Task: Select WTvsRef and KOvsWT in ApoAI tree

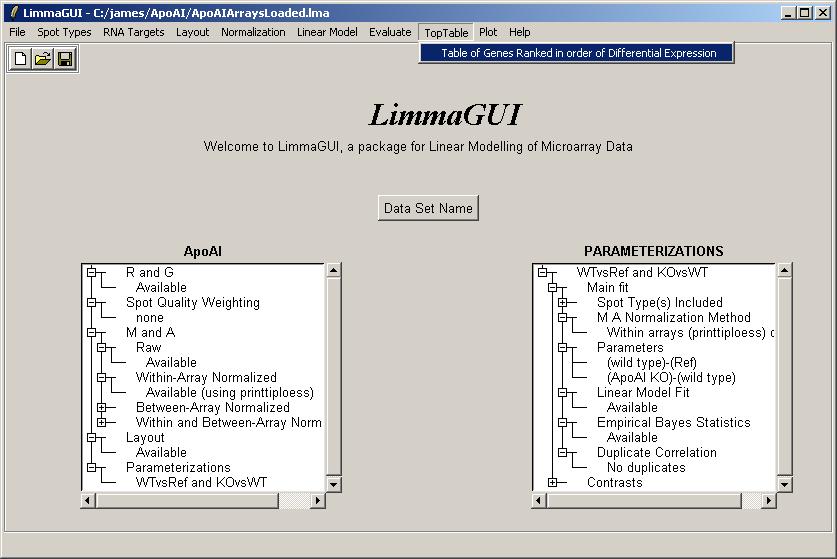Action: click(x=201, y=482)
